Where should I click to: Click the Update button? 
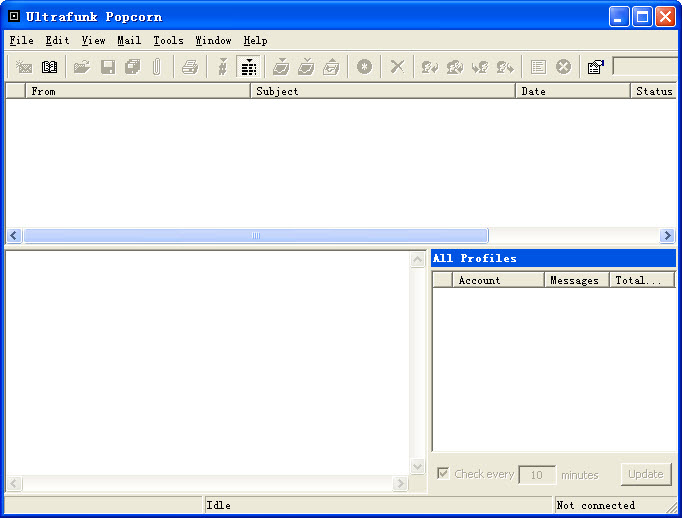[646, 474]
